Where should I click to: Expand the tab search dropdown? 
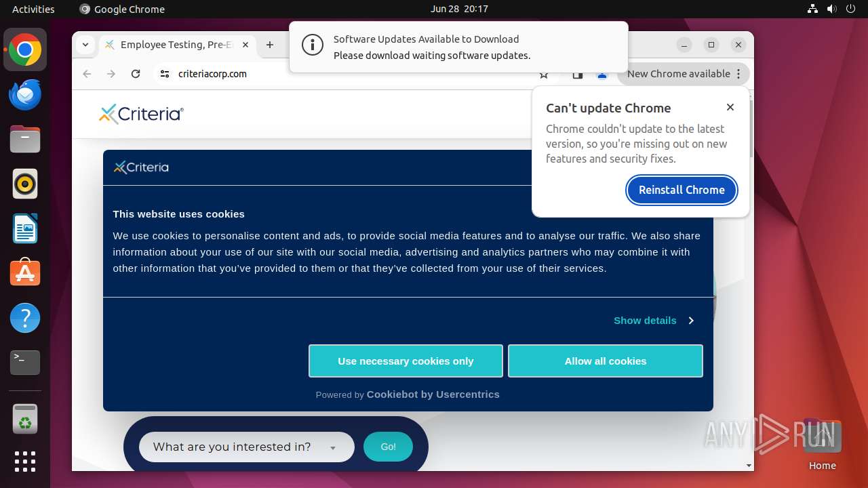(x=85, y=45)
